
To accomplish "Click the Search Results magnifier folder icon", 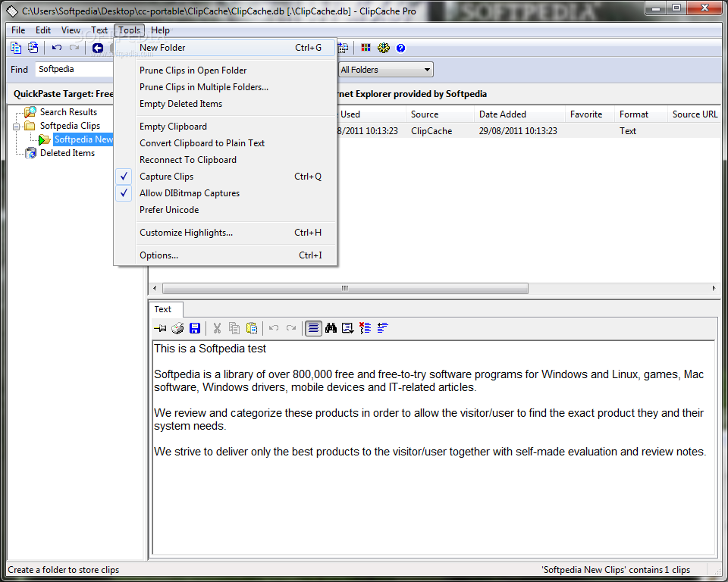I will pos(30,112).
